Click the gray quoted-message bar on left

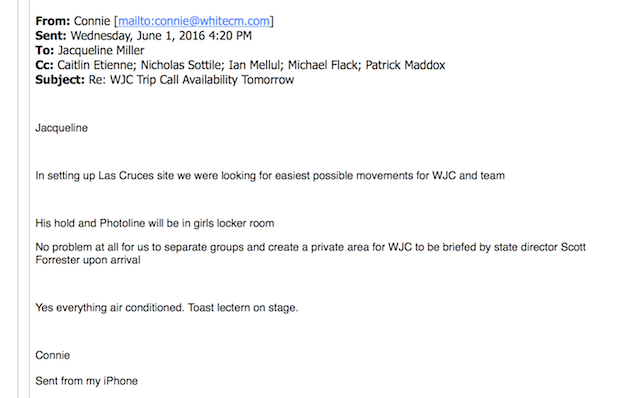pos(29,199)
